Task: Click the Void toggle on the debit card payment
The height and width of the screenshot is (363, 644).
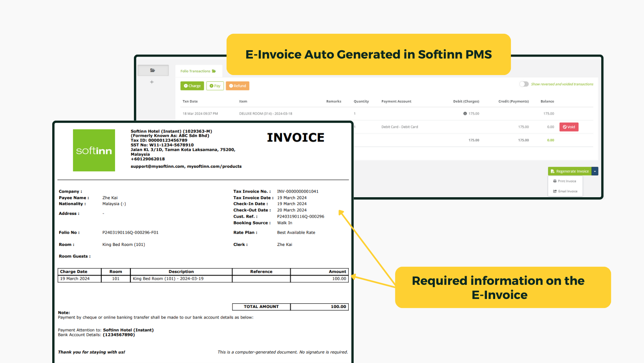Action: coord(569,126)
